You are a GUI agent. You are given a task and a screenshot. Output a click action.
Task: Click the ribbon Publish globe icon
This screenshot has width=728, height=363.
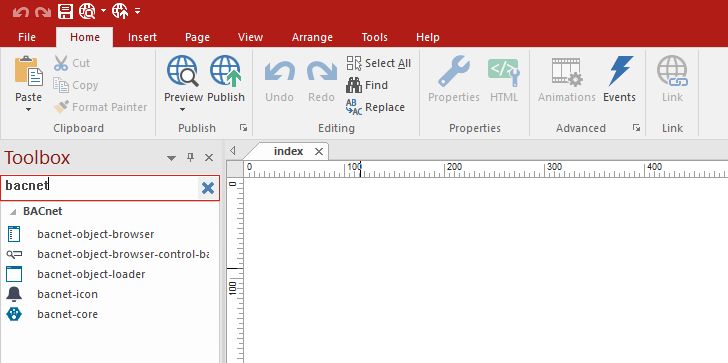coord(226,71)
